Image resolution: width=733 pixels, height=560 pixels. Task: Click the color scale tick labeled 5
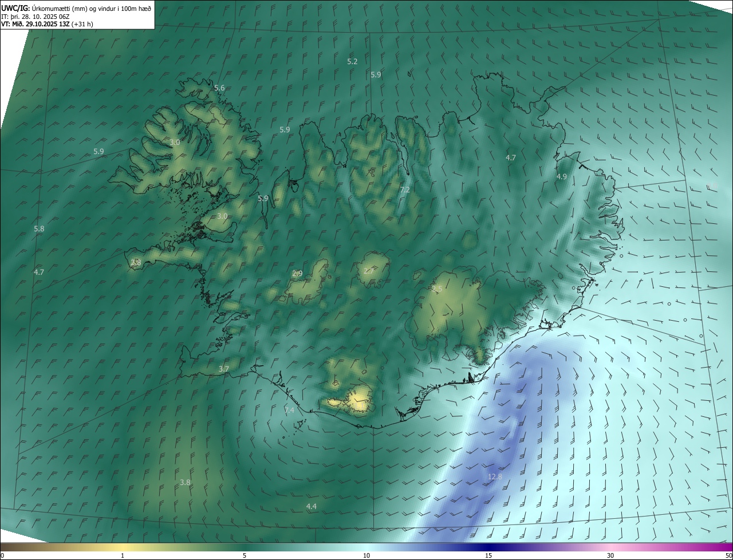click(x=245, y=555)
